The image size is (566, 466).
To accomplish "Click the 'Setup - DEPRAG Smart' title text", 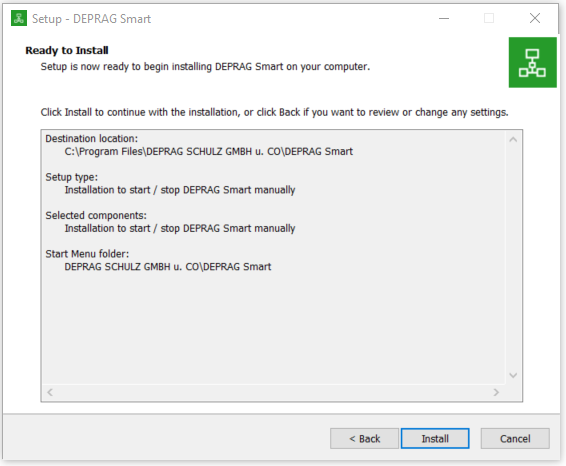I will tap(91, 19).
